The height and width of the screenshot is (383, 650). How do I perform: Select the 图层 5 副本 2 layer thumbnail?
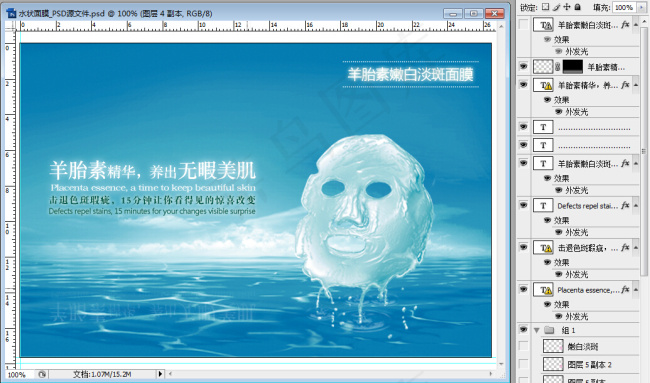553,364
